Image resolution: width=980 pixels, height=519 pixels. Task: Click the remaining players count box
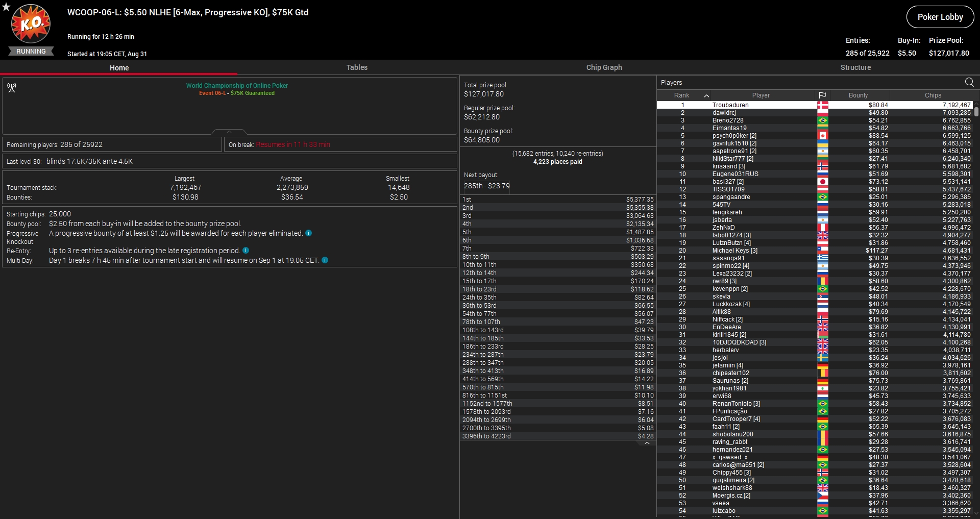click(112, 144)
